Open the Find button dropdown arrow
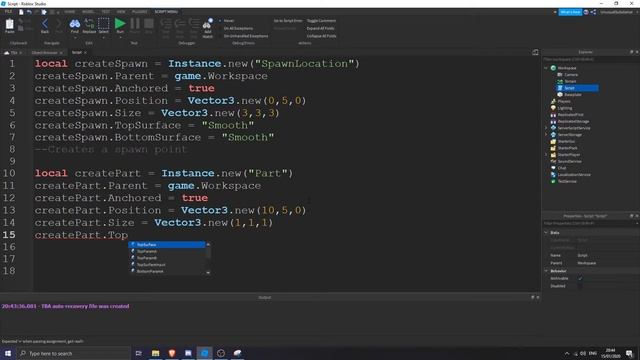Image resolution: width=640 pixels, height=360 pixels. pos(75,38)
